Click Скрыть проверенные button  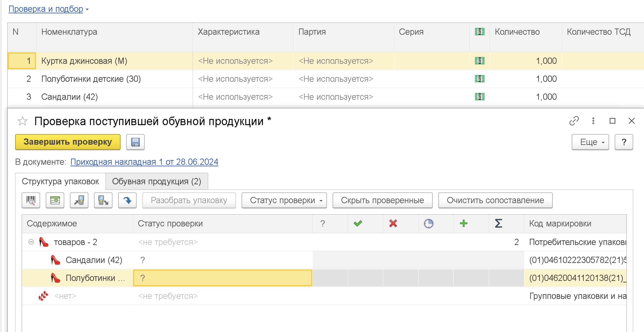pyautogui.click(x=382, y=200)
